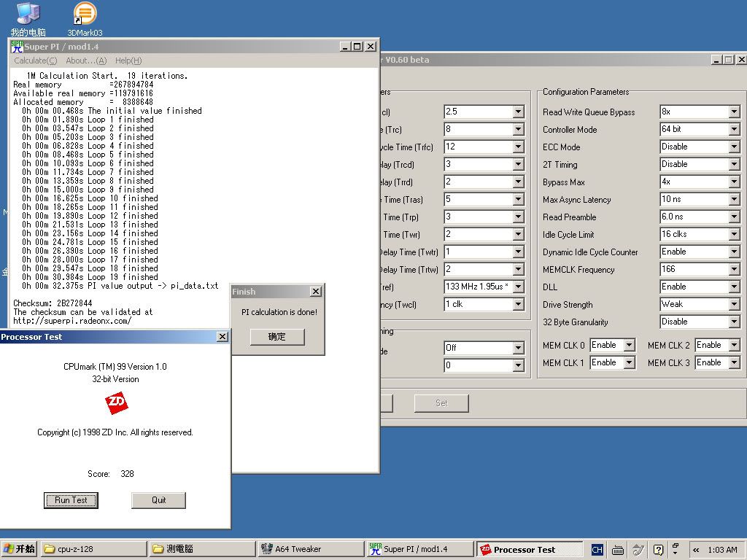Expand the Twtr dropdown showing 1
The image size is (747, 560).
coord(519,252)
